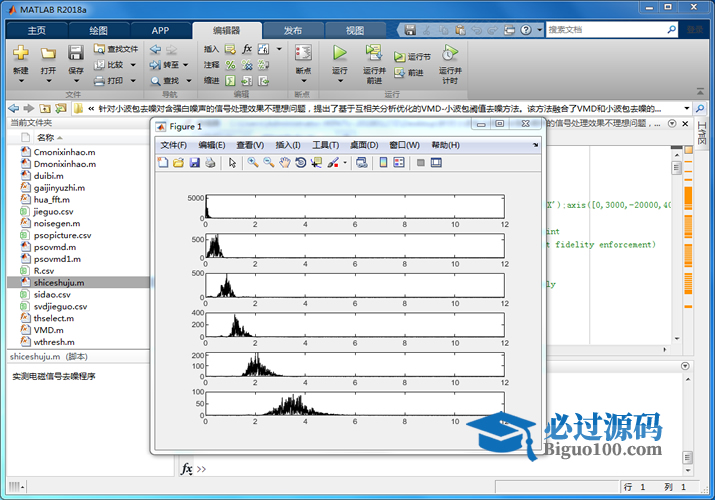Toggle the Insert Legend button in Figure toolbar
715x500 pixels.
pyautogui.click(x=399, y=163)
